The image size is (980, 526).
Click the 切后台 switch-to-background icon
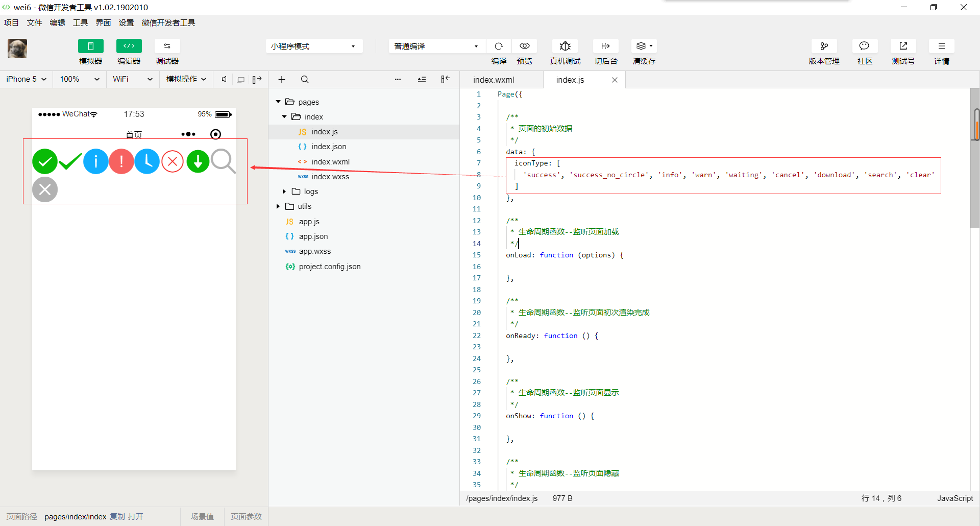606,46
